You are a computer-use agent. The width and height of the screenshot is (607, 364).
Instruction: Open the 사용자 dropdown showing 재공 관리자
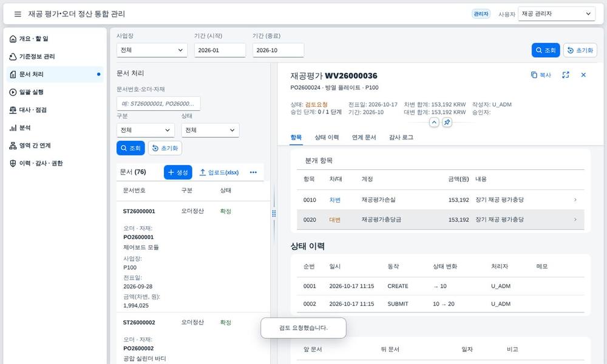click(556, 14)
